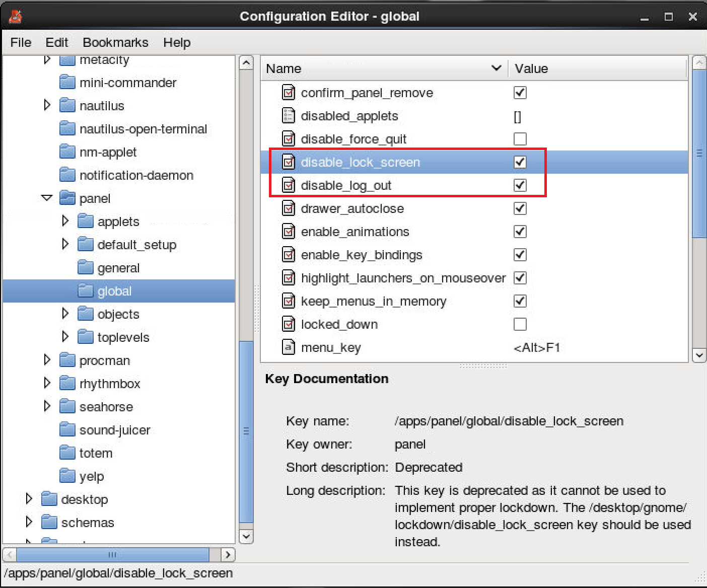
Task: Collapse the panel tree node
Action: coord(47,198)
